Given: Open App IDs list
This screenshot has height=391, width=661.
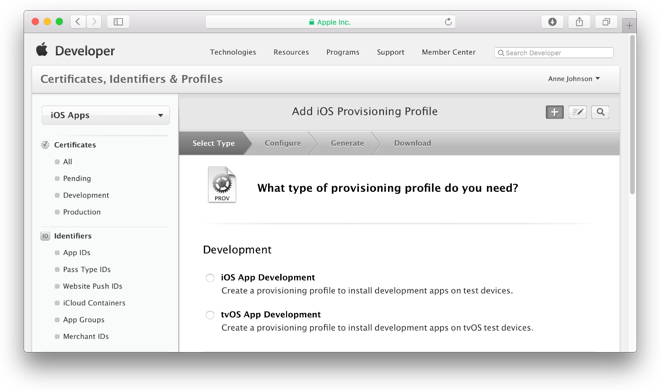Looking at the screenshot, I should [x=77, y=253].
